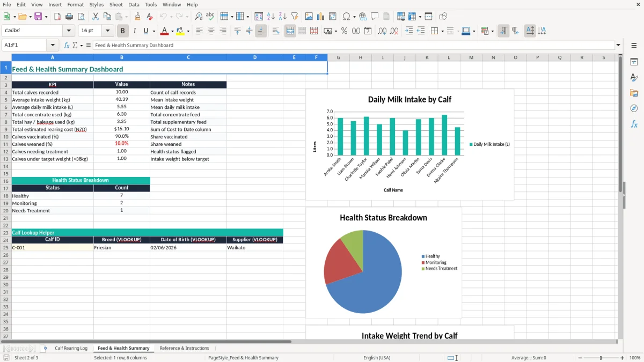644x362 pixels.
Task: Click Sort Descending icon
Action: click(x=283, y=17)
